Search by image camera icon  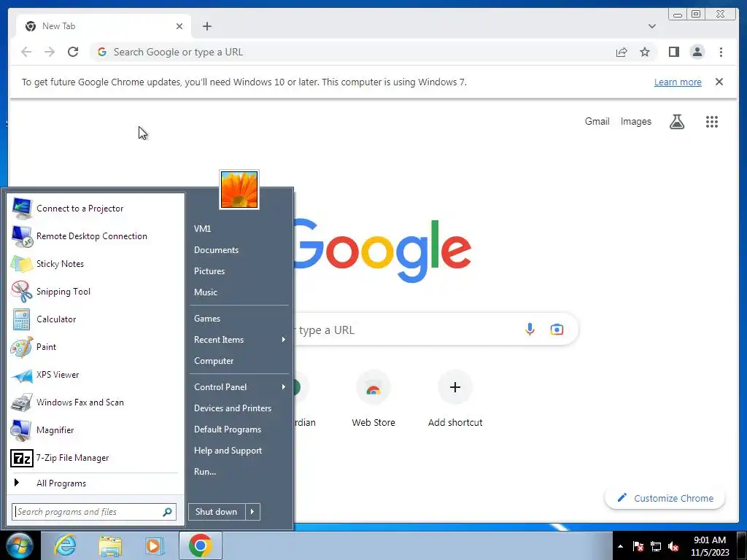(557, 329)
